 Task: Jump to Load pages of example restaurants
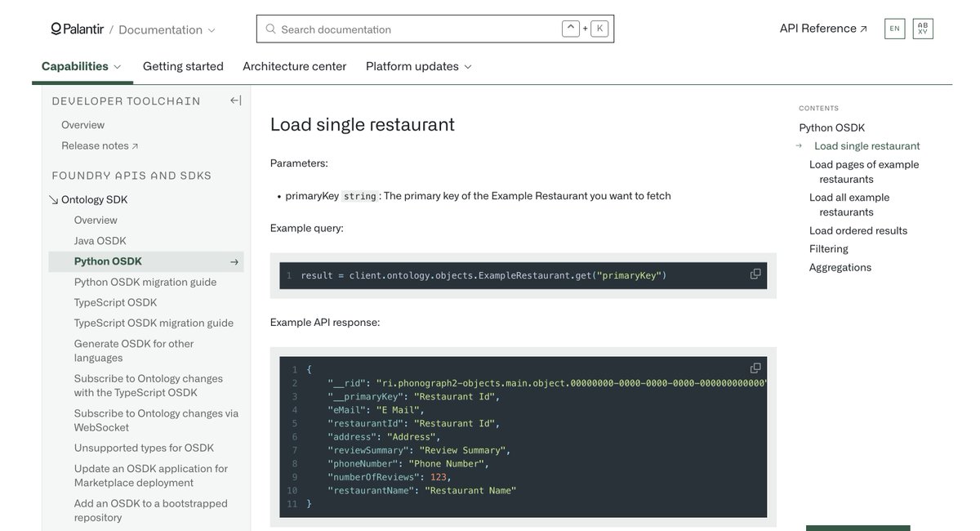pos(864,172)
